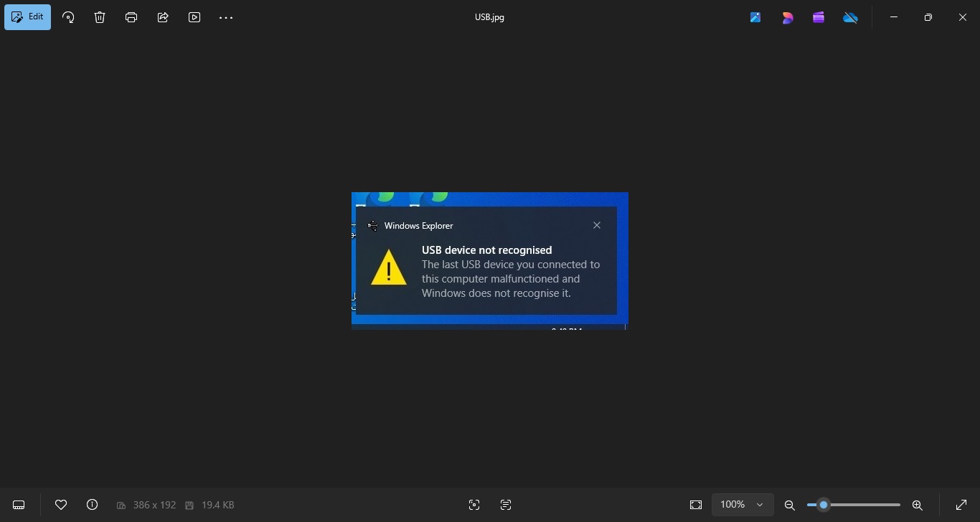Open the blue Photos gallery app icon
Viewport: 980px width, 522px height.
pyautogui.click(x=755, y=17)
